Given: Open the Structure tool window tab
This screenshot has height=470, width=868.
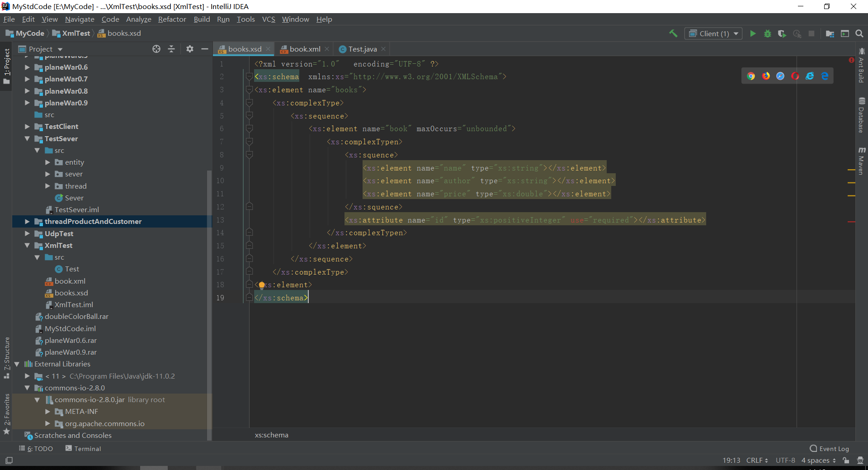Looking at the screenshot, I should [6, 357].
